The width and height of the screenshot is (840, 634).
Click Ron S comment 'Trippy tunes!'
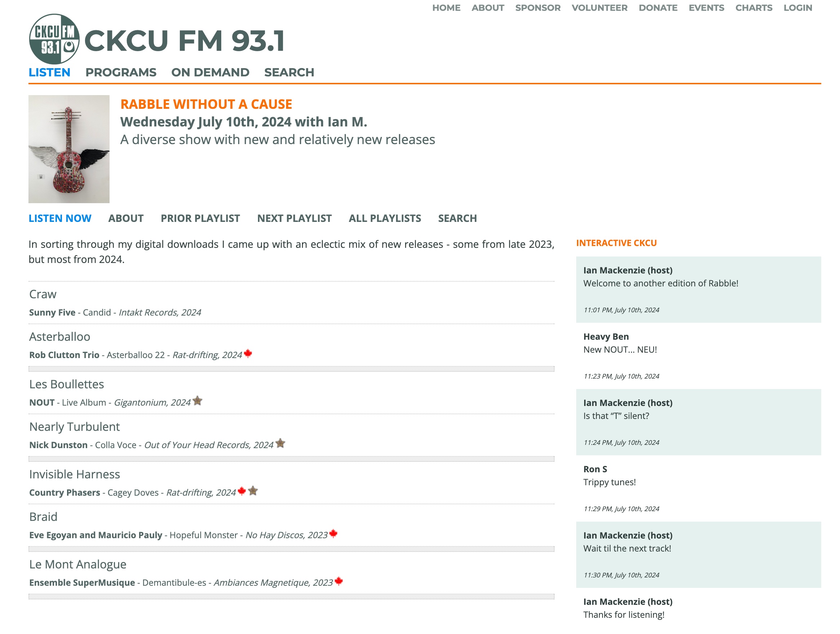(x=609, y=482)
